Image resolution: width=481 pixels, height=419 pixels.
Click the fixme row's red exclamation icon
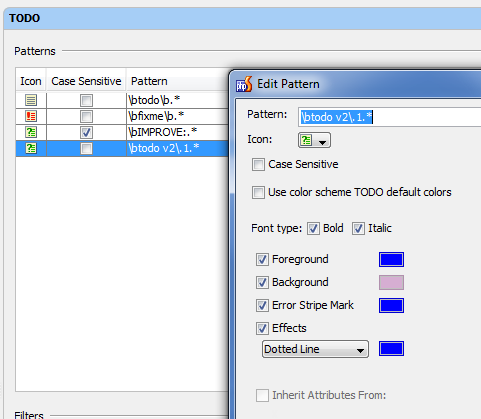tap(31, 116)
